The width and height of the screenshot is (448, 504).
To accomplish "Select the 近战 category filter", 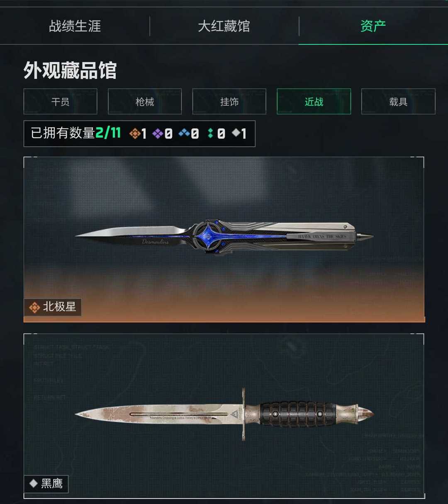I will (314, 102).
